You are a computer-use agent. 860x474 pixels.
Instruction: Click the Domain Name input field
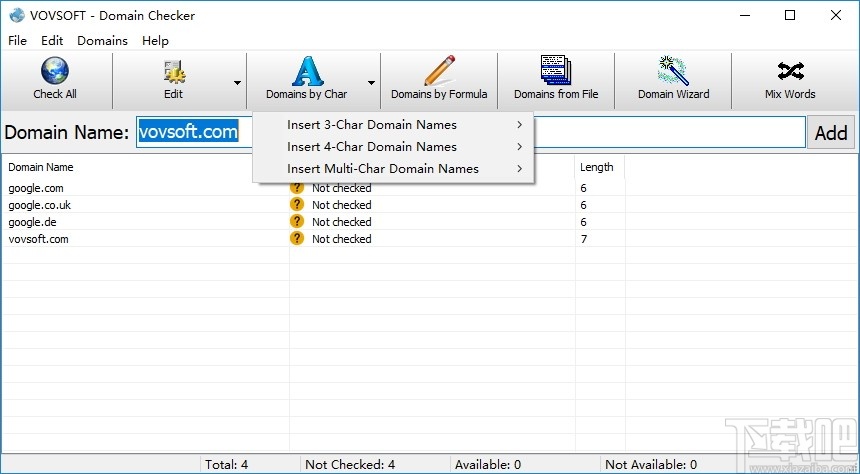point(471,132)
